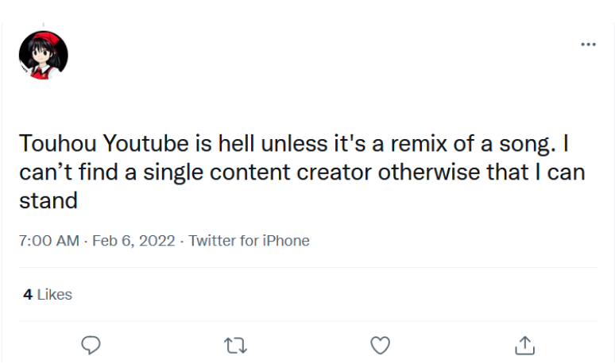The width and height of the screenshot is (615, 364).
Task: Open the red-bow anime profile avatar
Action: (x=43, y=56)
